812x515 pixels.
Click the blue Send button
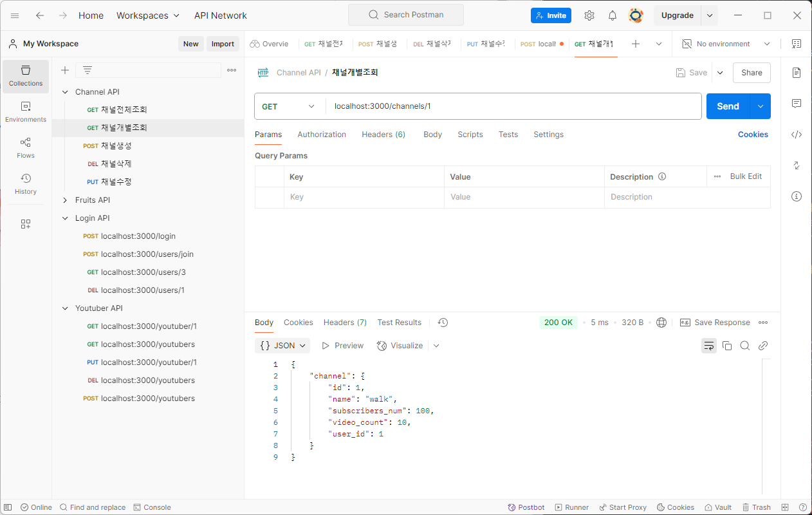tap(728, 106)
